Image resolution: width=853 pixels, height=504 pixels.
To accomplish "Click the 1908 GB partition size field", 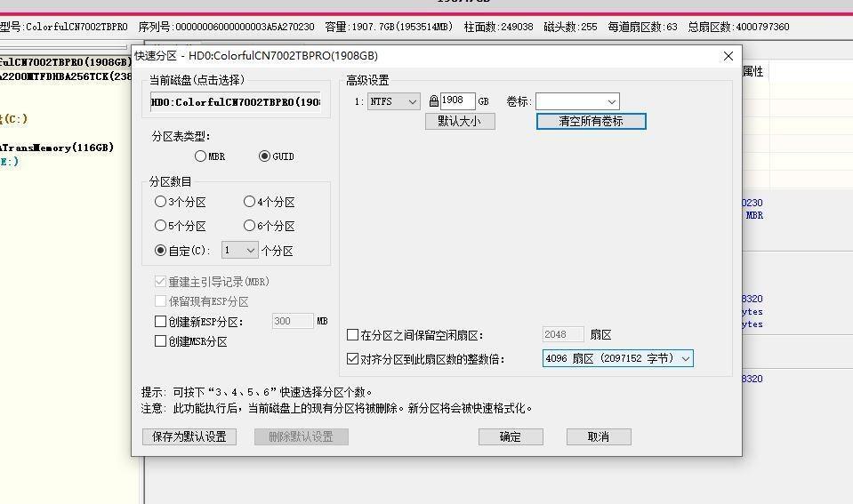I will (457, 100).
